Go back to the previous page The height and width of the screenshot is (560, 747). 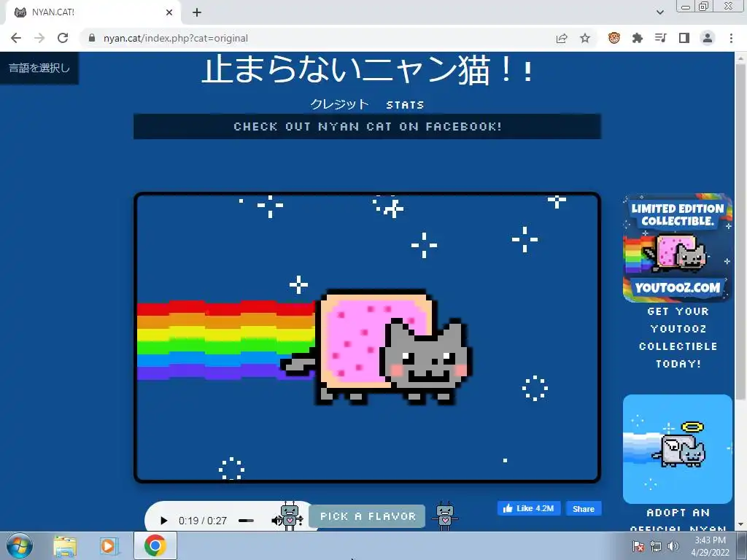point(16,38)
